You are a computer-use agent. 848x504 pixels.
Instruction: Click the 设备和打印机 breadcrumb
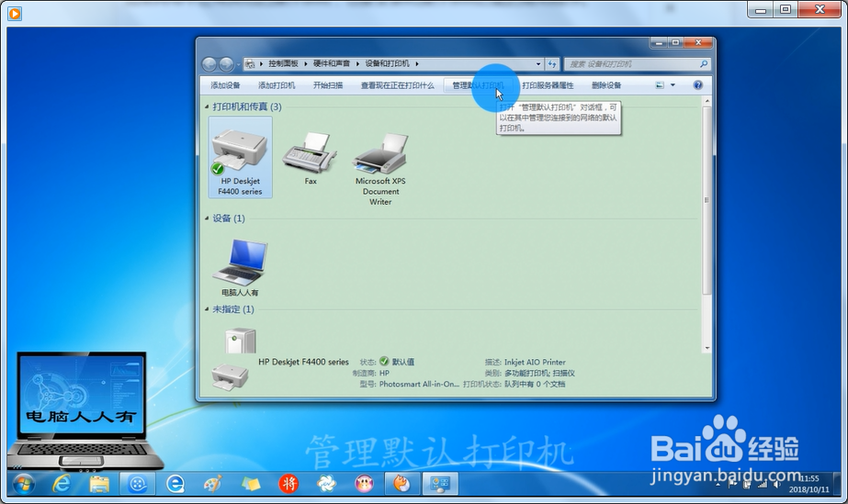[387, 63]
